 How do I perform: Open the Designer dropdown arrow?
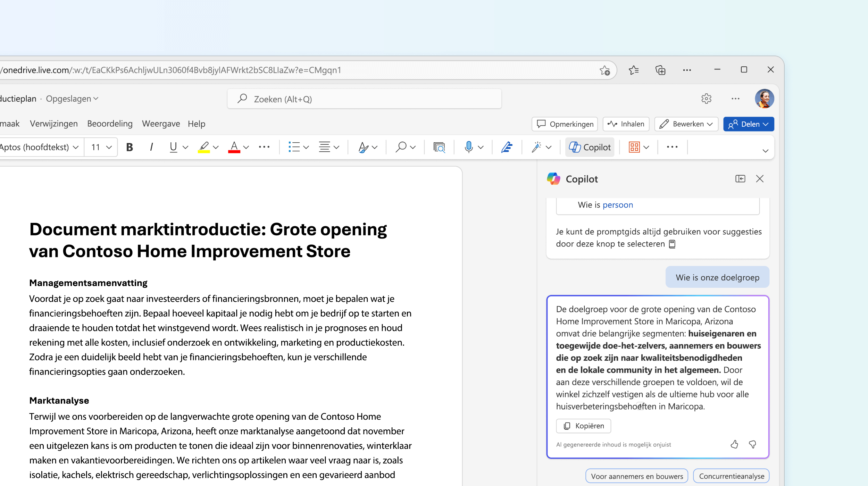[549, 147]
